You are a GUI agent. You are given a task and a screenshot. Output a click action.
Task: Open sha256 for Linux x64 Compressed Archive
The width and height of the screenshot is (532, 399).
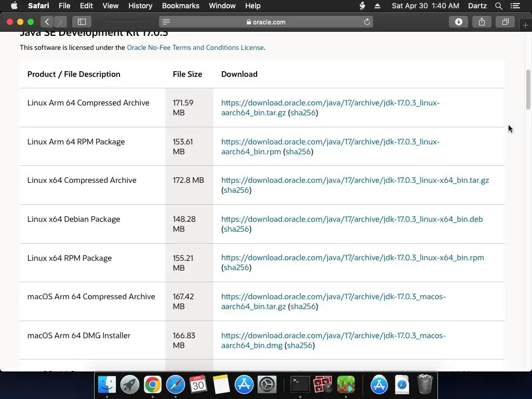click(236, 190)
